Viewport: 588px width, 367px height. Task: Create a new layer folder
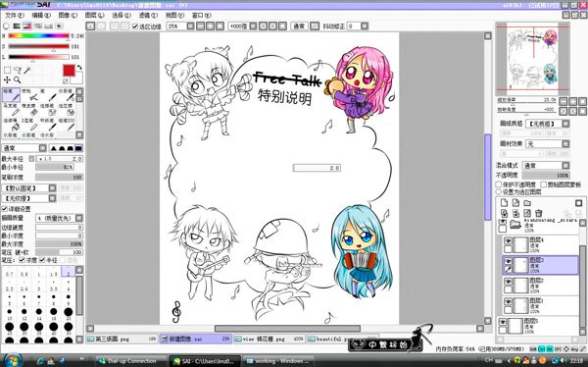pyautogui.click(x=527, y=203)
